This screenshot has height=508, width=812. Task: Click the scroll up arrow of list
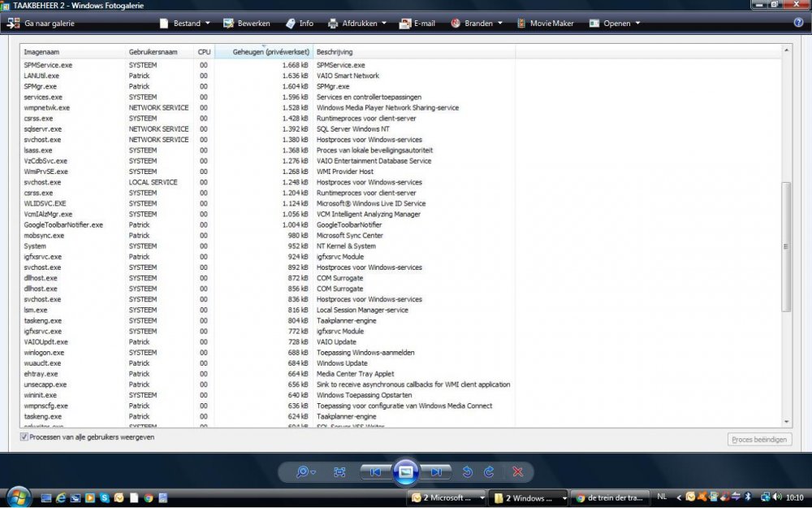coord(786,50)
